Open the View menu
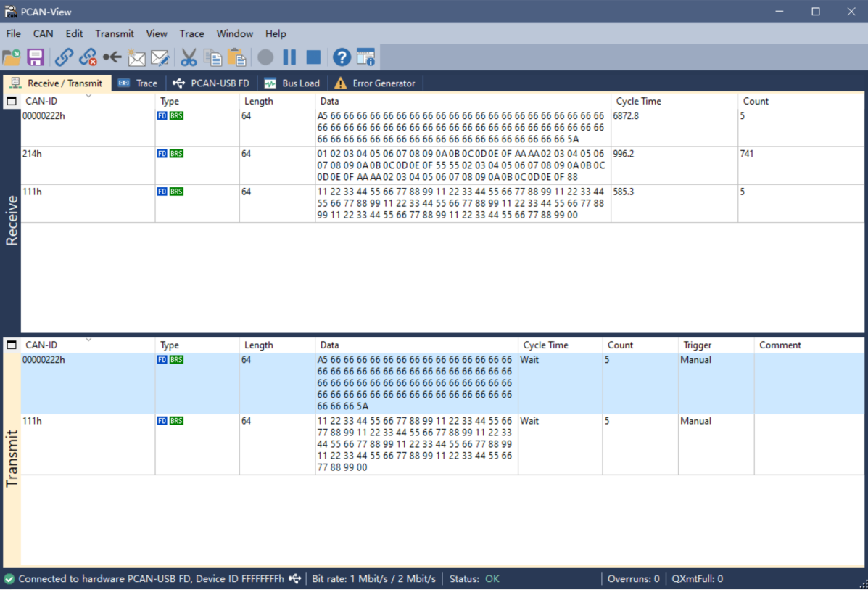Viewport: 868px width, 590px height. [x=157, y=34]
